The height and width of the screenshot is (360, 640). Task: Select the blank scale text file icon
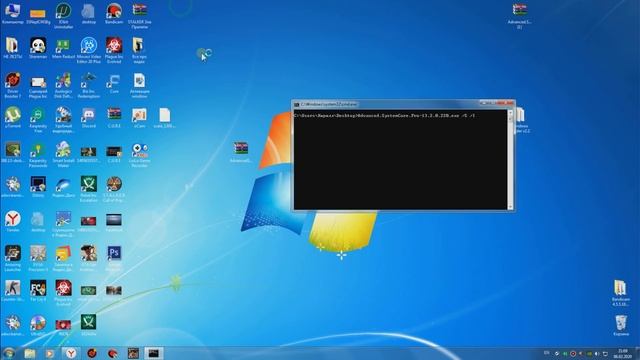tap(165, 118)
